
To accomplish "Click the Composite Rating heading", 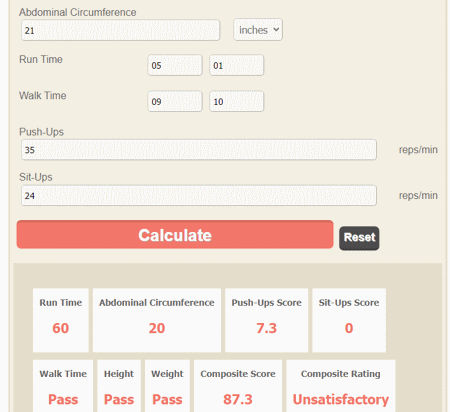I will tap(341, 374).
